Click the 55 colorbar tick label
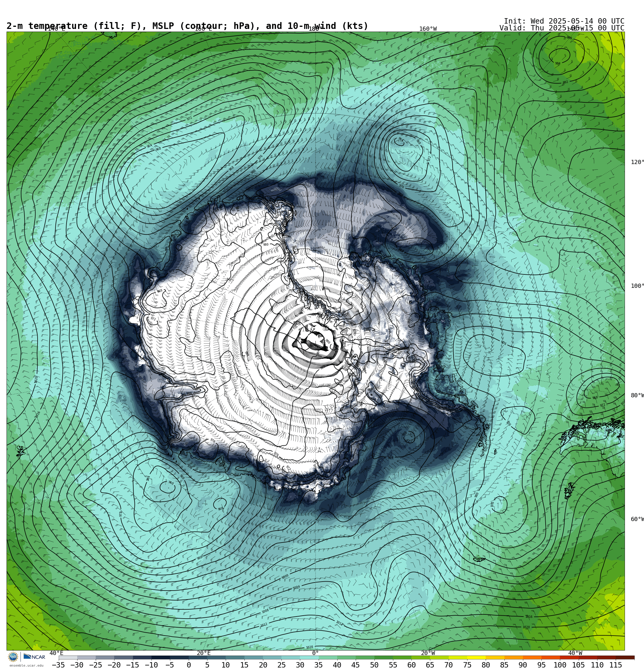The height and width of the screenshot is (669, 644). click(x=393, y=665)
